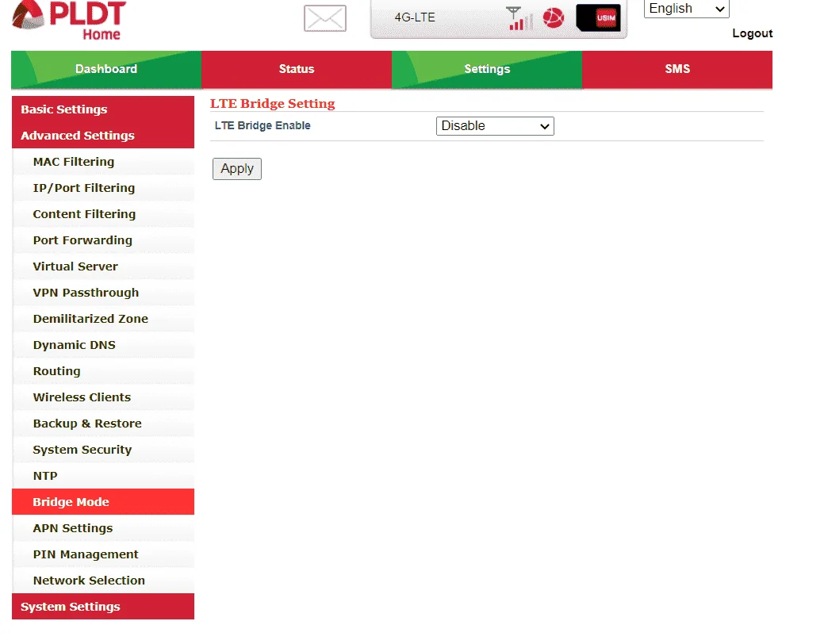
Task: View Wireless Clients list
Action: 103,397
